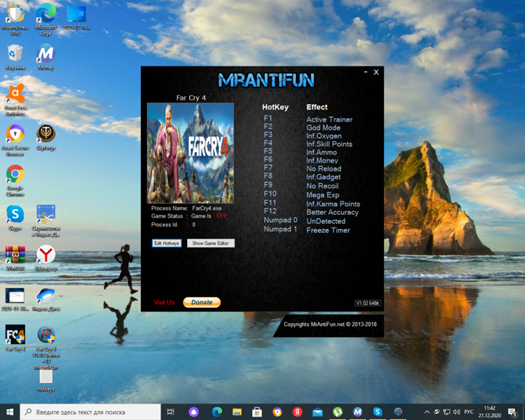Open the clock and date in taskbar

[490, 412]
